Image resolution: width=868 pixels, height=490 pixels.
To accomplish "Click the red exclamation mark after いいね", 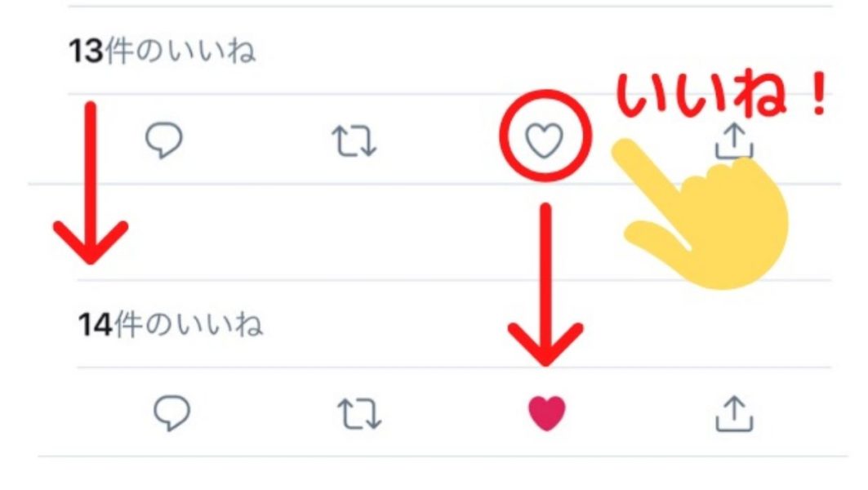I will click(x=818, y=94).
